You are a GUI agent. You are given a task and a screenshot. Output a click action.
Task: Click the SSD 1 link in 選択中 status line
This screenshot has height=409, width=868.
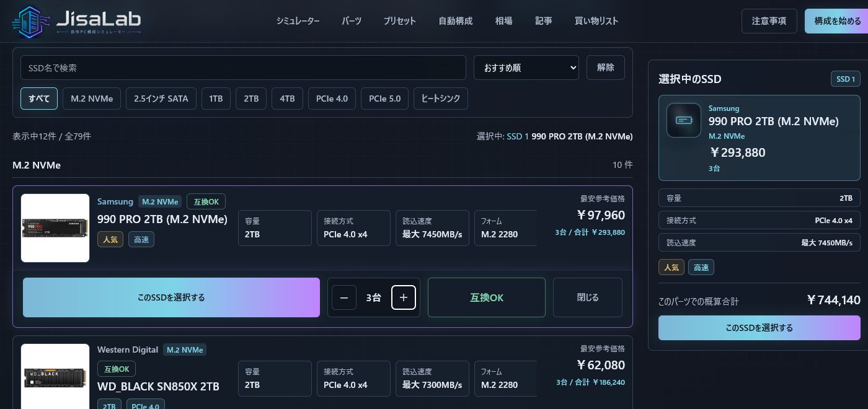[518, 136]
